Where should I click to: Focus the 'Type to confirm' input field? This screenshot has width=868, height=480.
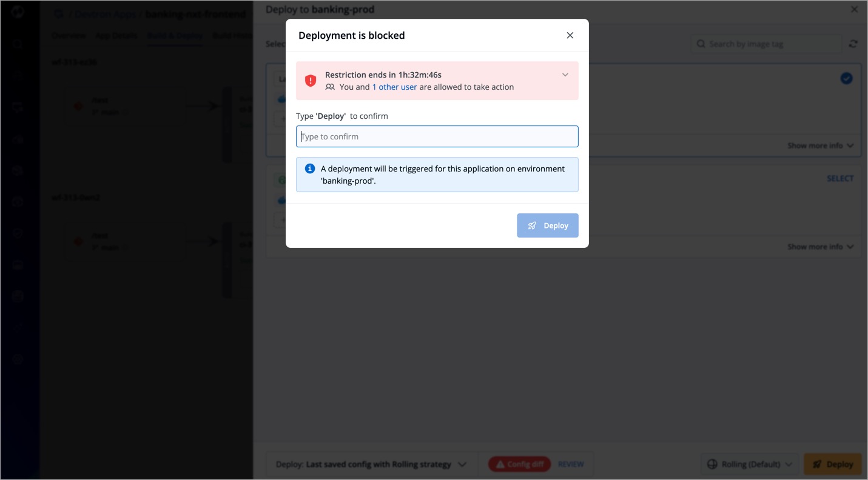pos(437,136)
